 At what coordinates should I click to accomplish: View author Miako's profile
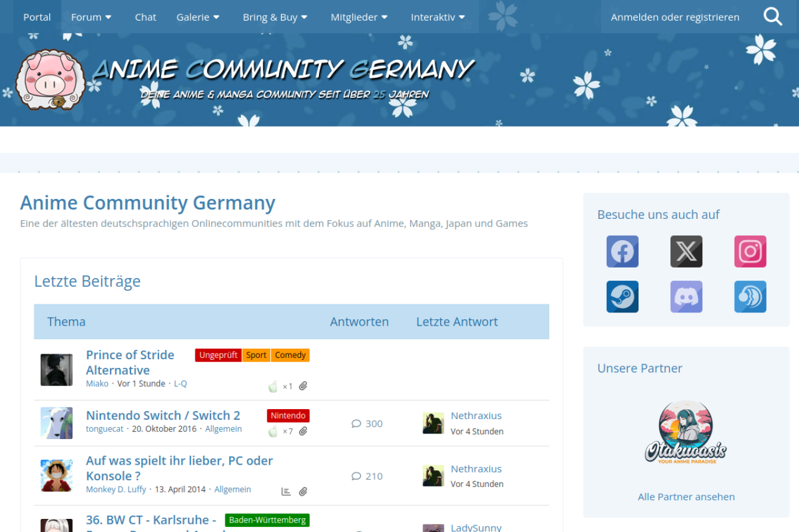pyautogui.click(x=97, y=384)
